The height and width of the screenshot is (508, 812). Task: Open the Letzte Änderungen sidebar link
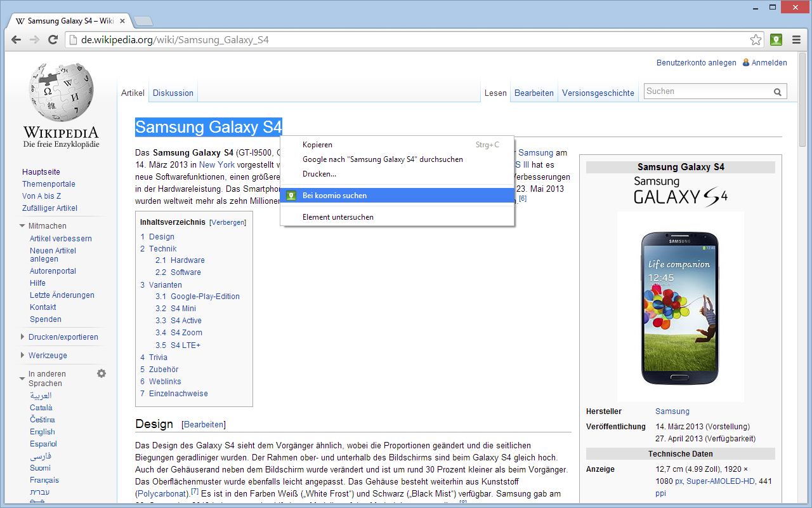[62, 295]
